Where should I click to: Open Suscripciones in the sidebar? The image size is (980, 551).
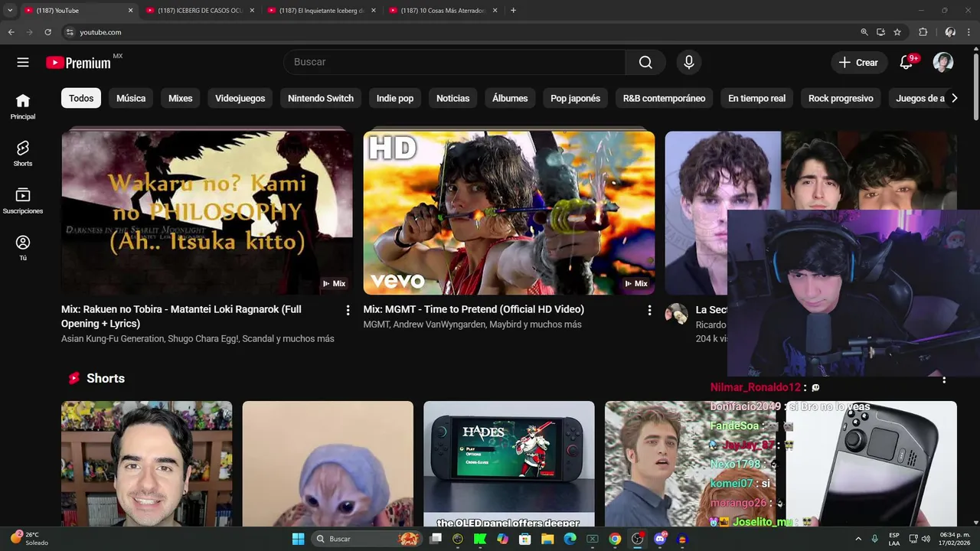coord(23,201)
